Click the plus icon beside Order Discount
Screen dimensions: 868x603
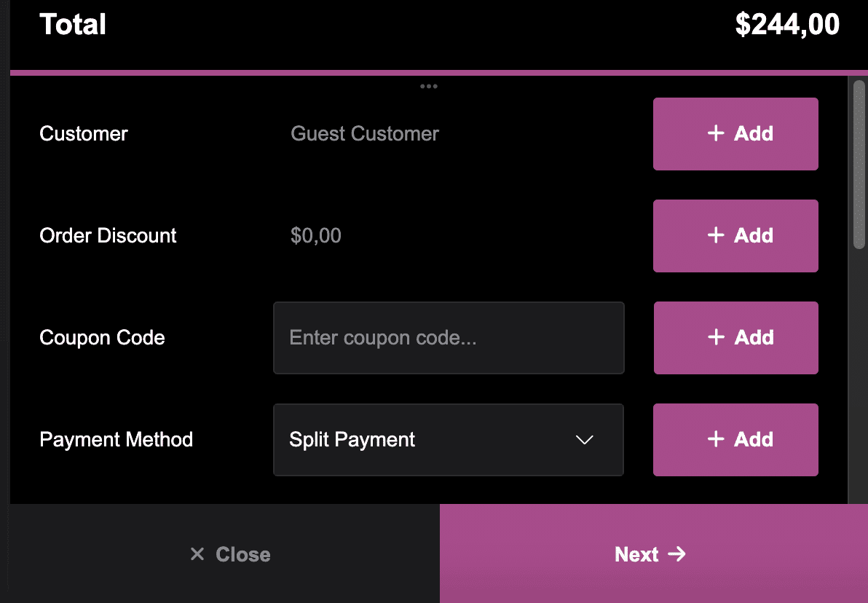716,235
